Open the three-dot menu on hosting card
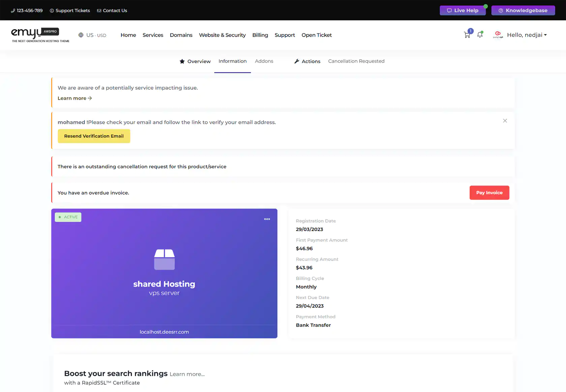The height and width of the screenshot is (392, 566). point(267,219)
